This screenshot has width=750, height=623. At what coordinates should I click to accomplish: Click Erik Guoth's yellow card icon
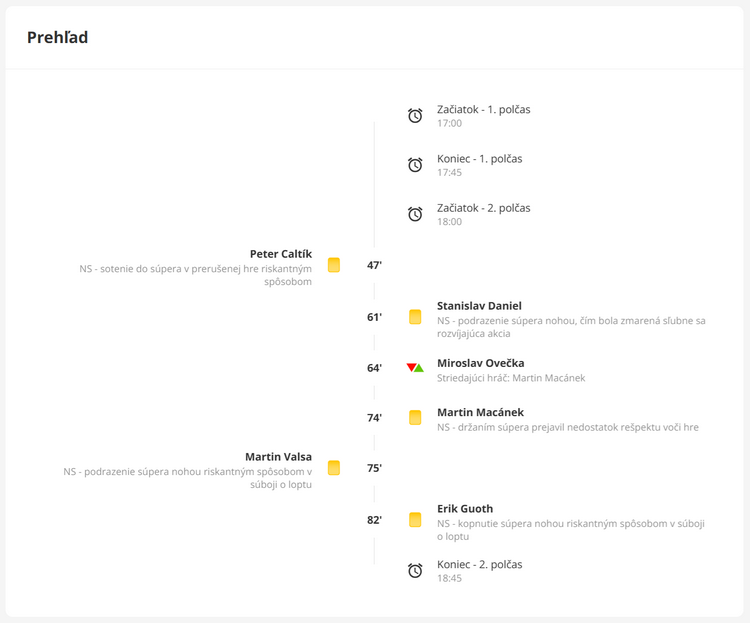click(415, 520)
